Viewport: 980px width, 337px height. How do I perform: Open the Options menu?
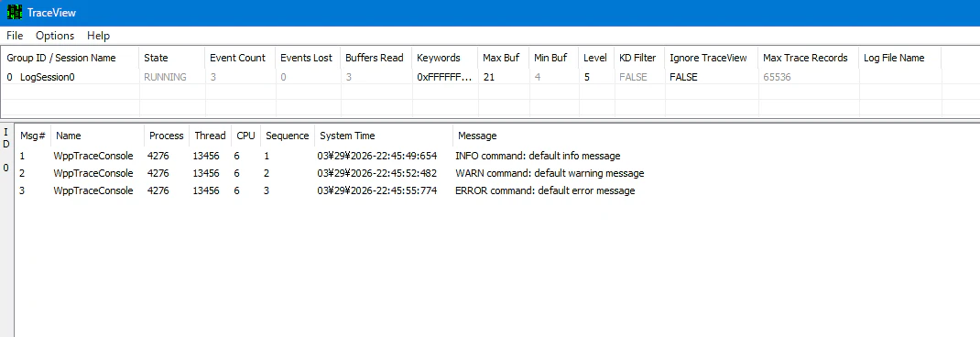pyautogui.click(x=55, y=36)
